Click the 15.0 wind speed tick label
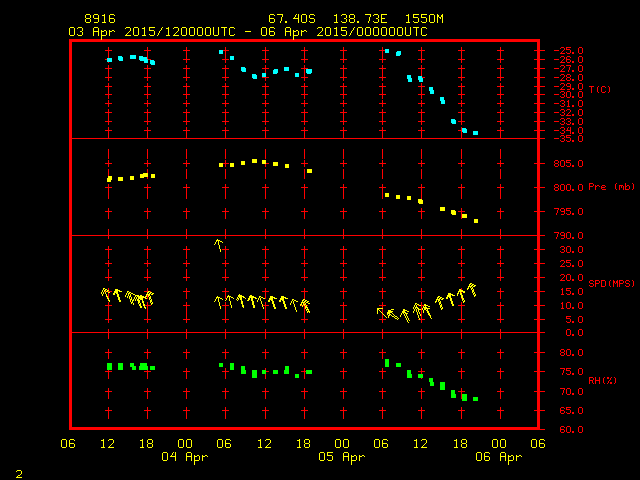Image resolution: width=640 pixels, height=480 pixels. pyautogui.click(x=571, y=292)
